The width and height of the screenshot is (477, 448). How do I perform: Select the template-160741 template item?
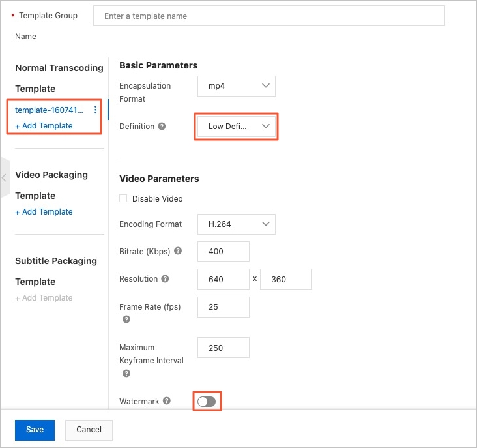[50, 110]
